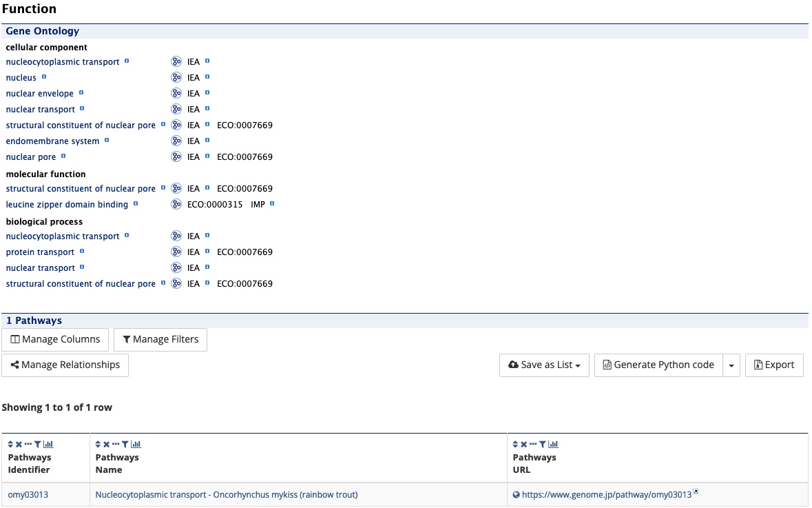Show column summary chart for Pathways Name
This screenshot has height=508, width=812.
pyautogui.click(x=136, y=444)
